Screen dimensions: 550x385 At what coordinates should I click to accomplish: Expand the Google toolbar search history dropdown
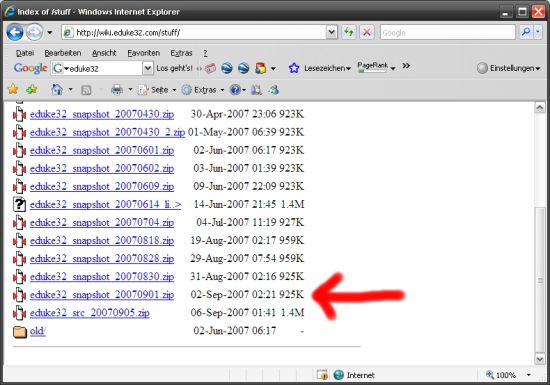point(148,68)
